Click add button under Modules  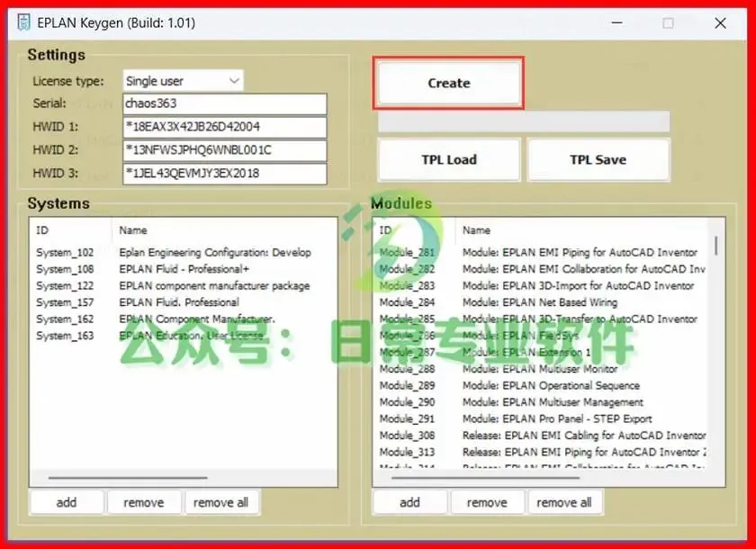[x=409, y=502]
